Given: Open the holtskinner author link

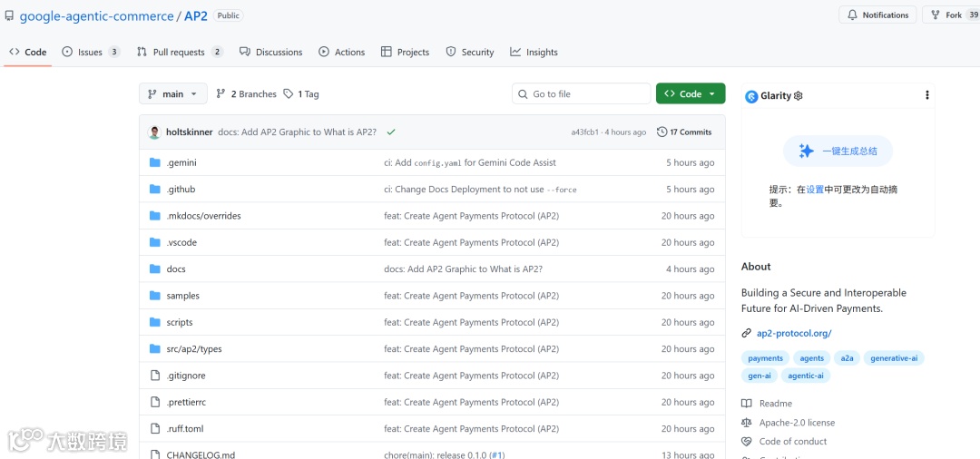Looking at the screenshot, I should (190, 132).
